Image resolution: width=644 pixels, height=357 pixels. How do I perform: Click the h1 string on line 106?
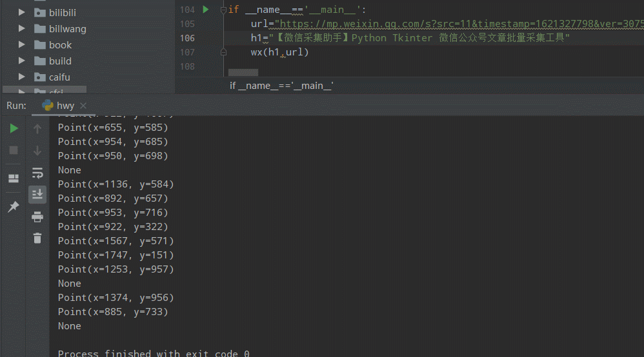(x=419, y=38)
